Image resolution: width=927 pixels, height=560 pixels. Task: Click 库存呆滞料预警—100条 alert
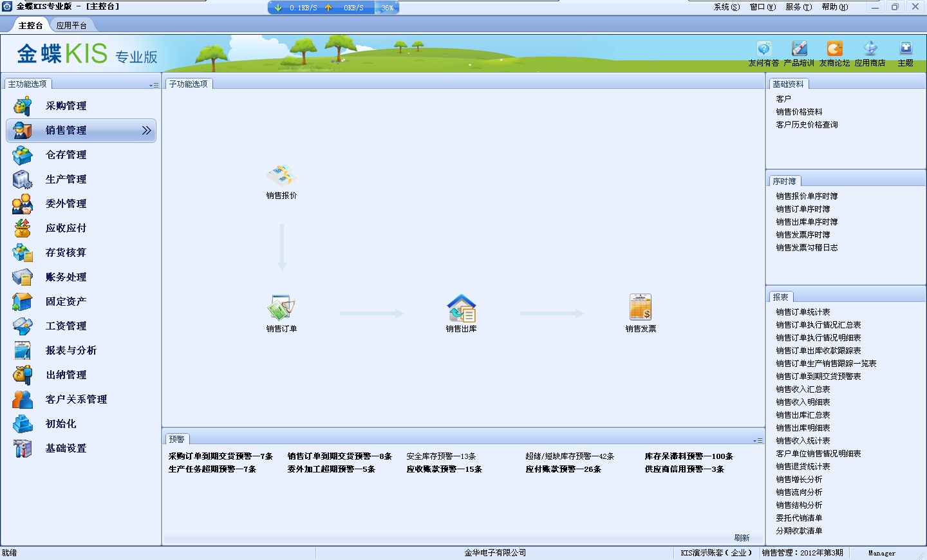[x=689, y=456]
